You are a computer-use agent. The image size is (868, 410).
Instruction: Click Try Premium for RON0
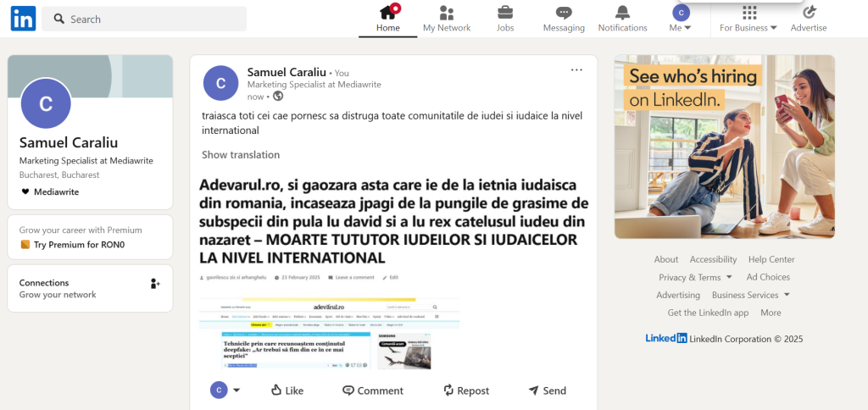pyautogui.click(x=79, y=245)
